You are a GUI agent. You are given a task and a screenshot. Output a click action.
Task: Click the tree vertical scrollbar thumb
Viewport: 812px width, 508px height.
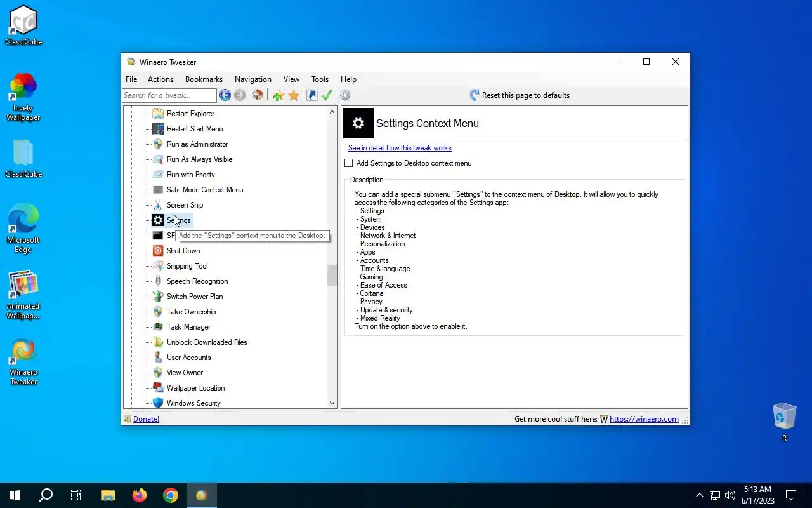coord(332,276)
